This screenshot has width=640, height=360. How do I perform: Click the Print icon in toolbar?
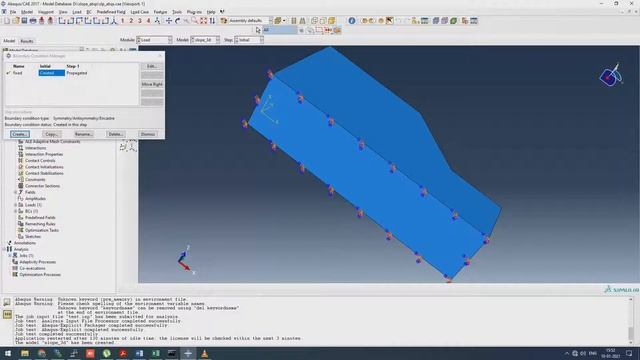tap(33, 21)
